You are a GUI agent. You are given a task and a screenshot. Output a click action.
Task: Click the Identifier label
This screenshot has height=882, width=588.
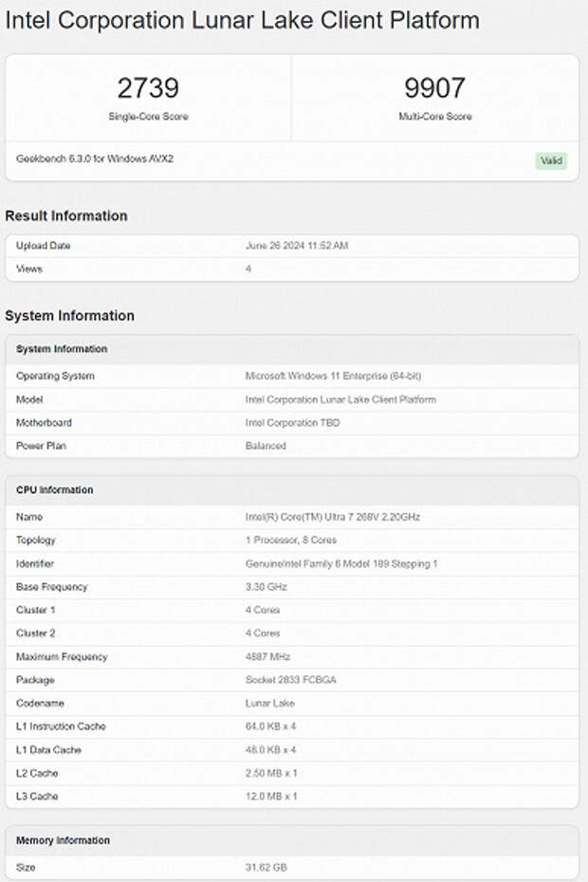pyautogui.click(x=35, y=563)
